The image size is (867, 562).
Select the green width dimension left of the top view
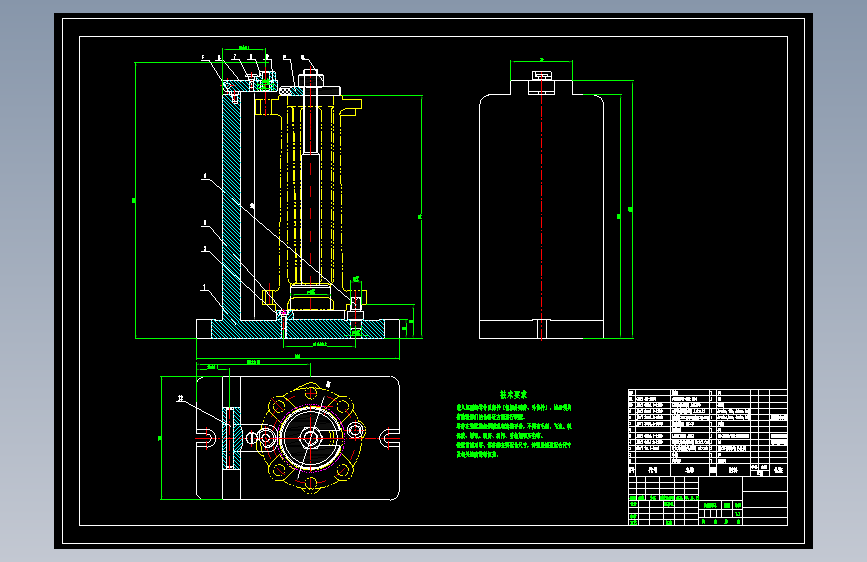point(161,438)
